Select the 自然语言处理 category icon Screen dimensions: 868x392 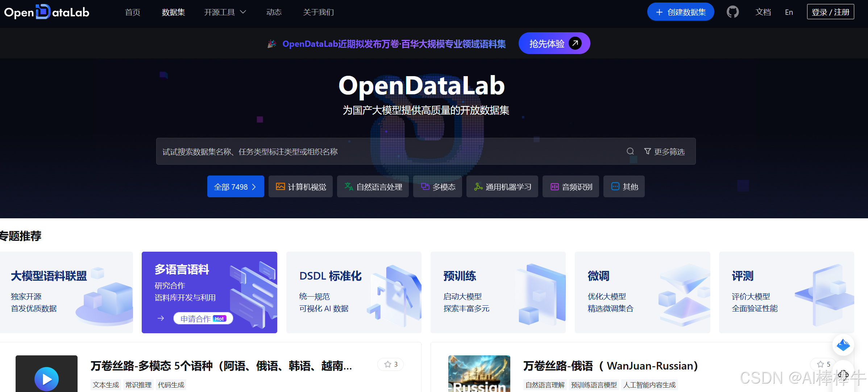click(x=349, y=186)
